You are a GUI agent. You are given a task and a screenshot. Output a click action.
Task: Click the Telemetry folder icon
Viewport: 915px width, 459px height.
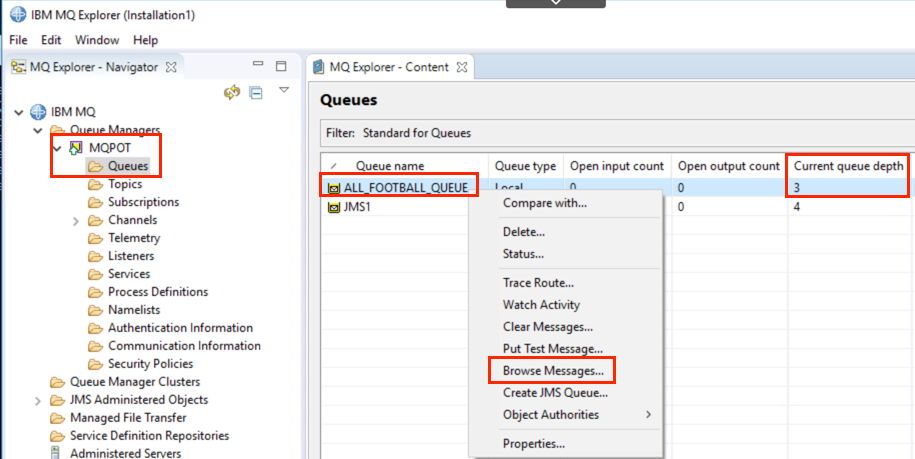(x=95, y=239)
